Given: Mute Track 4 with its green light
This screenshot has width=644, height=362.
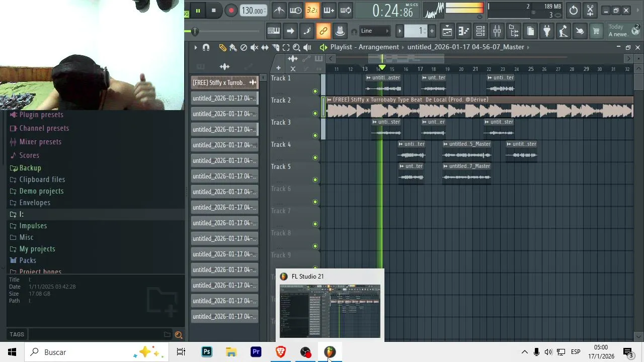Looking at the screenshot, I should [x=315, y=157].
